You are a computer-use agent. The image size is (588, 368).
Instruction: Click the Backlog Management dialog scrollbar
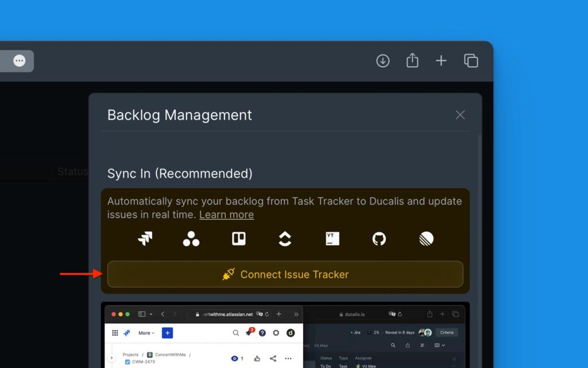point(479,251)
